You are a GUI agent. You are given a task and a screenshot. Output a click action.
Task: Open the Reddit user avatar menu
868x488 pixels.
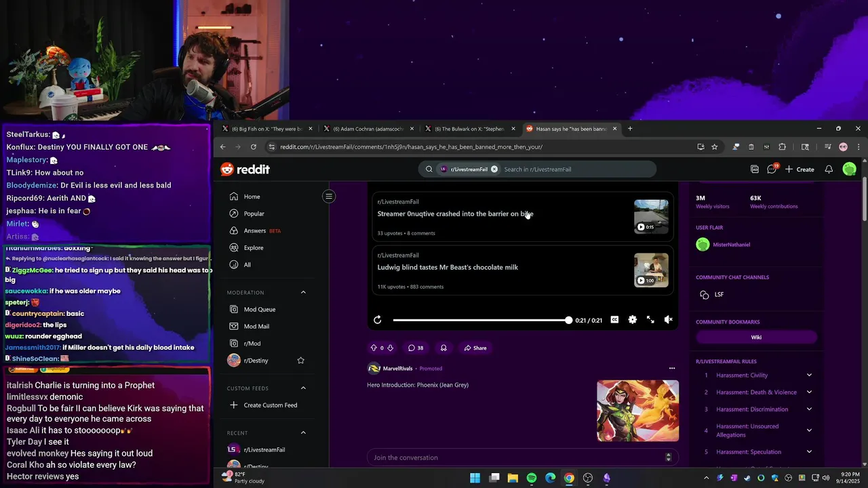[x=849, y=169]
